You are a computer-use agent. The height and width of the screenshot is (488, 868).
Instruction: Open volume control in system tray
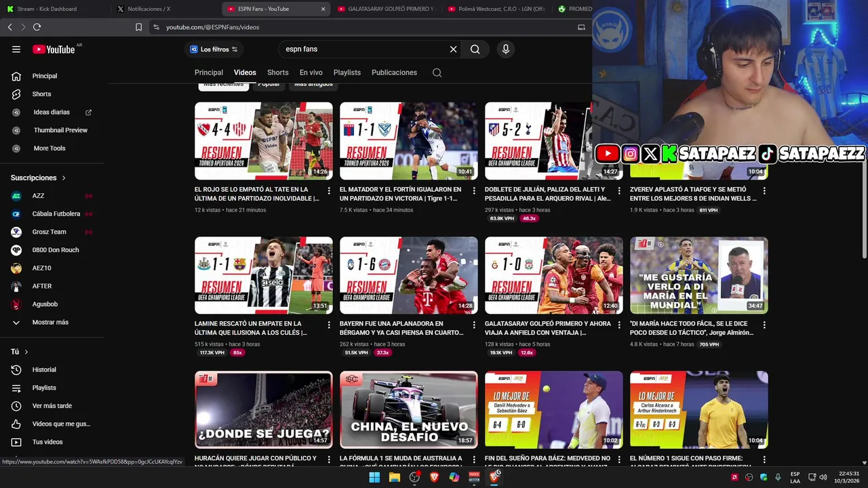pyautogui.click(x=823, y=477)
